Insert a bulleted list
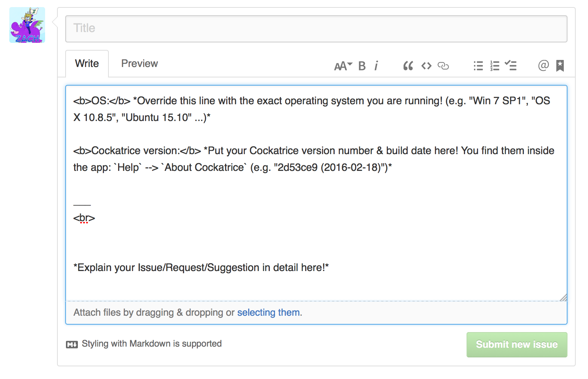The image size is (588, 379). click(478, 66)
